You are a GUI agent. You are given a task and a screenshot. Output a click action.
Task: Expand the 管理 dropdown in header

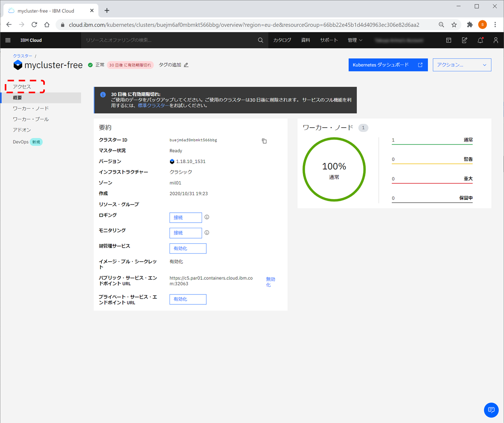[355, 40]
